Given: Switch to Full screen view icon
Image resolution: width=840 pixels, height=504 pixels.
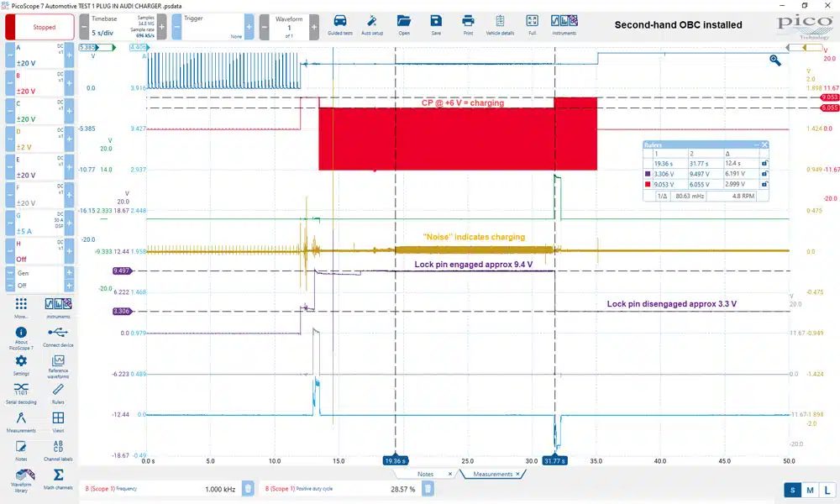Looking at the screenshot, I should coord(532,25).
